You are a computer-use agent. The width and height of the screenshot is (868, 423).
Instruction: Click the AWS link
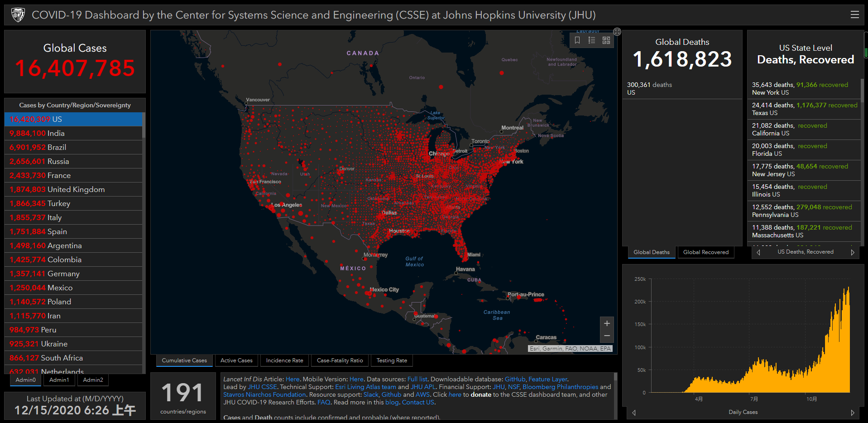click(x=422, y=394)
